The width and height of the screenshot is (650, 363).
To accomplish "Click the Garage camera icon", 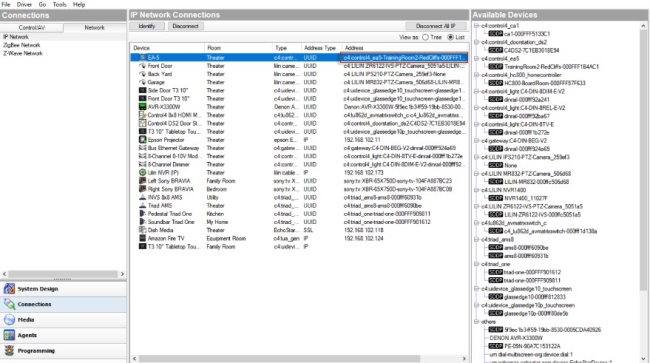I will click(143, 82).
